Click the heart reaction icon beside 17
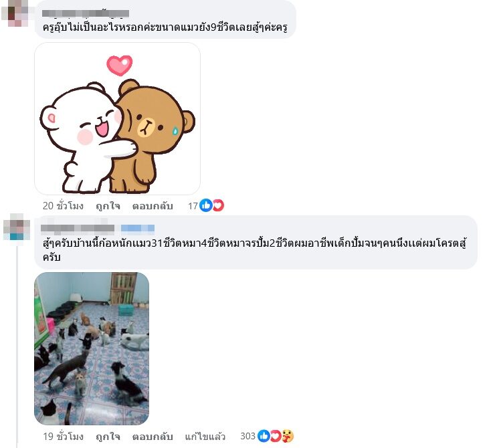This screenshot has height=448, width=503. 219,205
